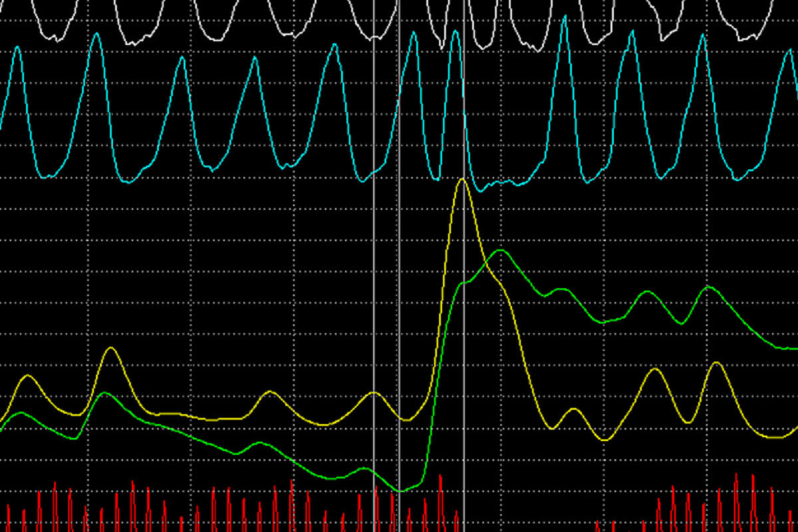798x532 pixels.
Task: Click the leftmost peak of the cyan trace
Action: tap(17, 47)
